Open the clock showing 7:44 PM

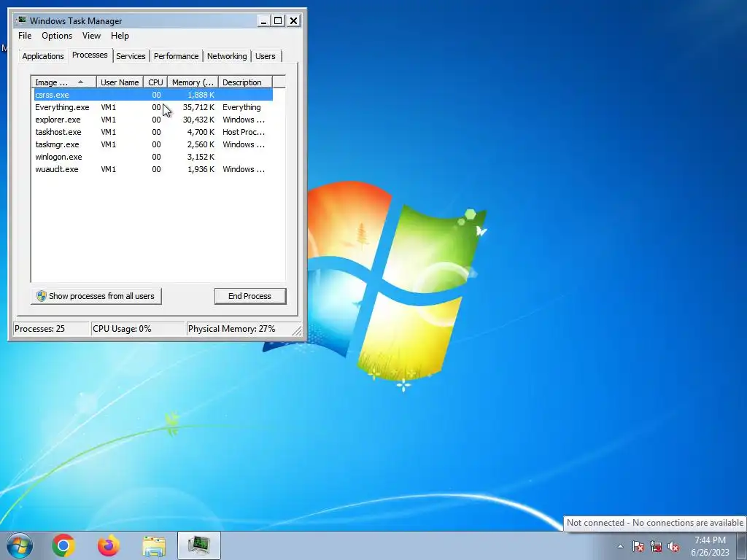pyautogui.click(x=710, y=540)
